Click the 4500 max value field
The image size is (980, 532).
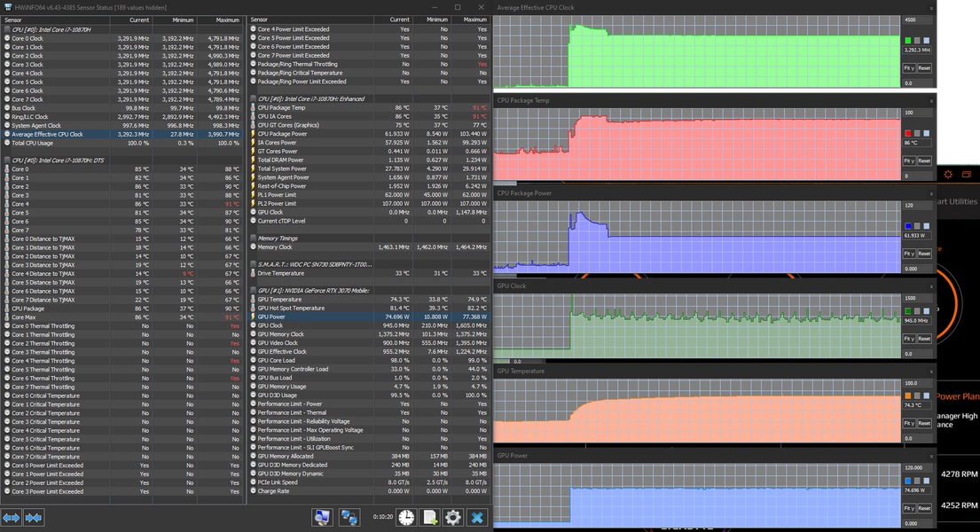pyautogui.click(x=917, y=20)
